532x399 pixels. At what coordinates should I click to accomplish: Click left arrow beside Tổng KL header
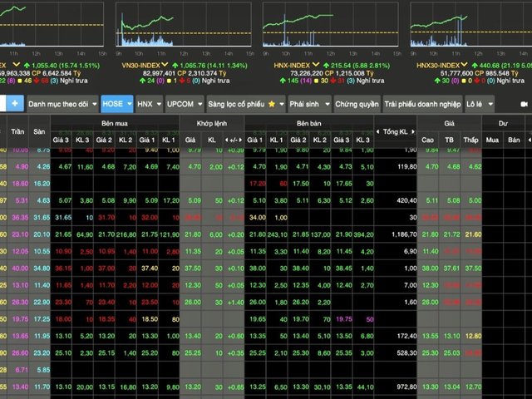tap(377, 131)
